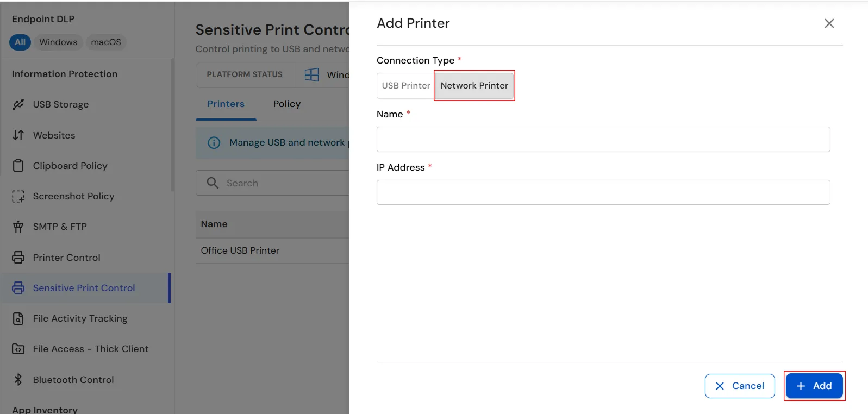Filter platforms by macOS
This screenshot has width=868, height=414.
point(106,42)
